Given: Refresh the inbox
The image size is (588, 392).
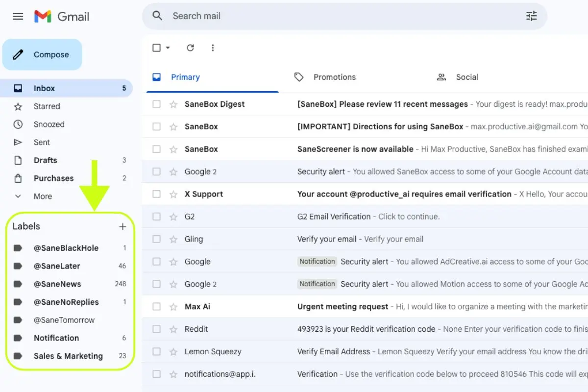Looking at the screenshot, I should point(190,48).
